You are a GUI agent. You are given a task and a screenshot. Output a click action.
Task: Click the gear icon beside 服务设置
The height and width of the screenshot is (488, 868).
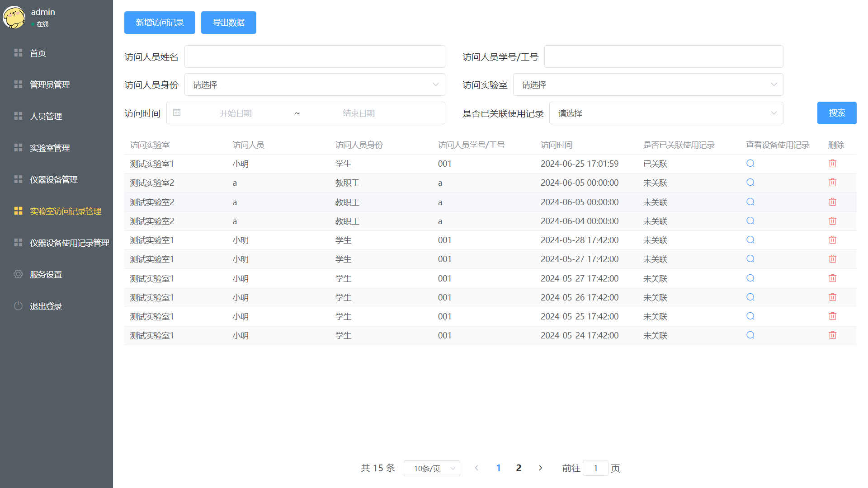point(18,274)
